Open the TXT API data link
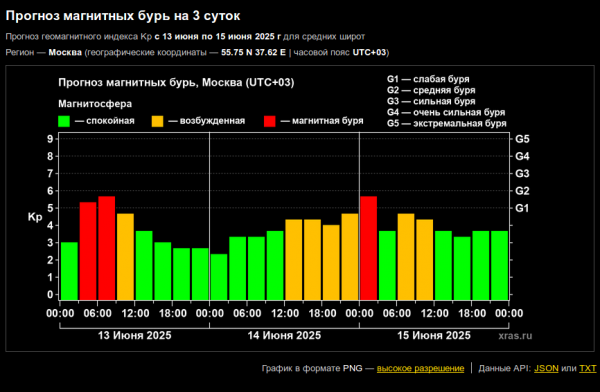 pos(587,368)
